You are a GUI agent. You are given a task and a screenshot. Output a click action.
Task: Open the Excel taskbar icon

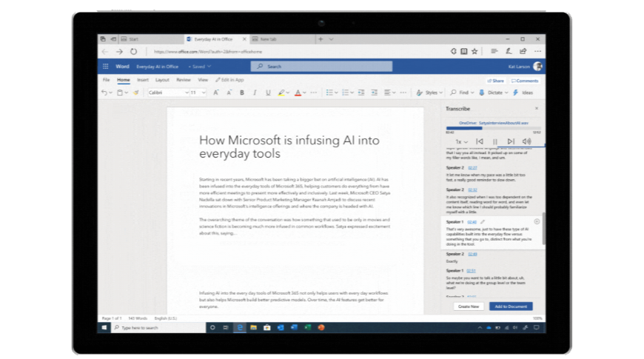[308, 327]
